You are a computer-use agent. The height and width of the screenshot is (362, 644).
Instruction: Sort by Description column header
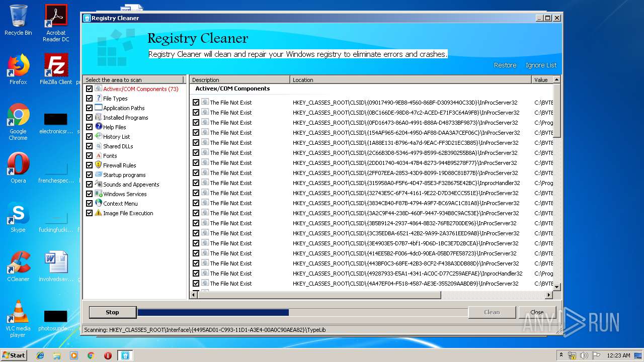coord(240,80)
